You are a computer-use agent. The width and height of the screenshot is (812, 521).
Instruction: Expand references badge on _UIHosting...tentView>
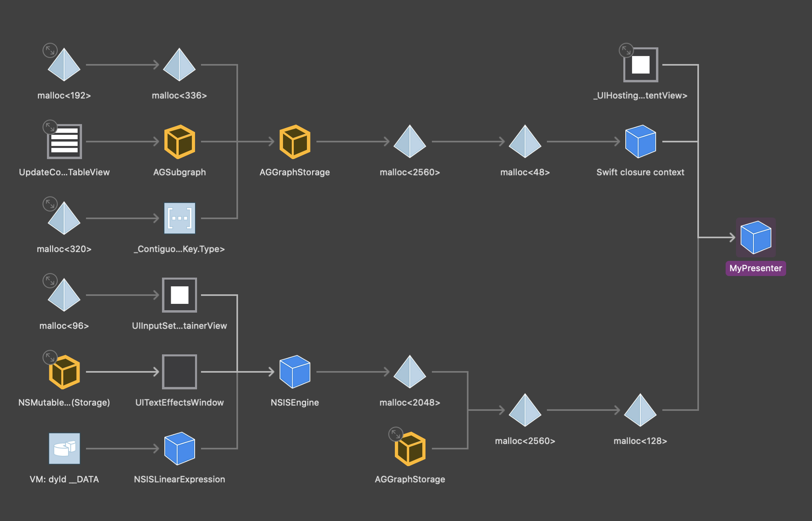627,51
